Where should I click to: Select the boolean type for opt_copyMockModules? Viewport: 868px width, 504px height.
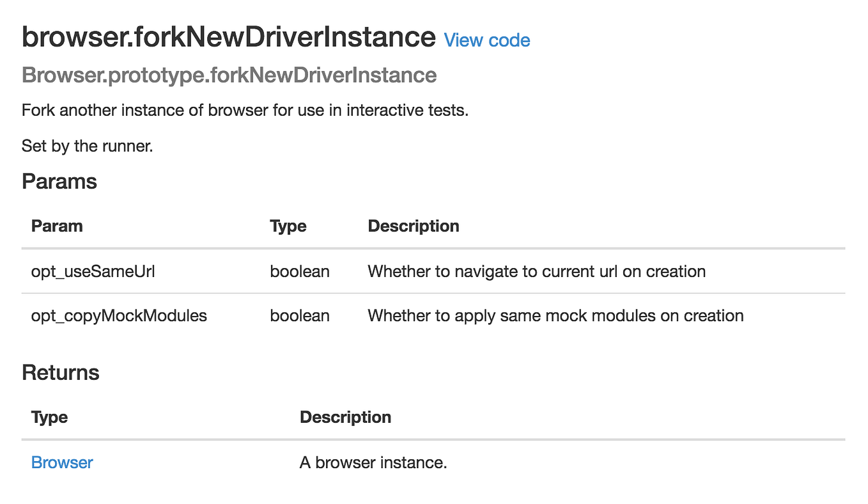(300, 315)
